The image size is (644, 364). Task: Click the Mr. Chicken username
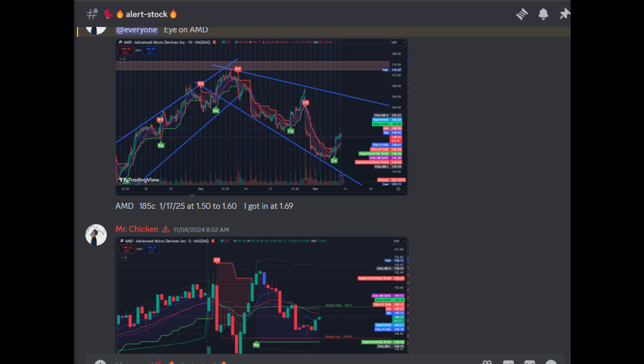click(137, 229)
